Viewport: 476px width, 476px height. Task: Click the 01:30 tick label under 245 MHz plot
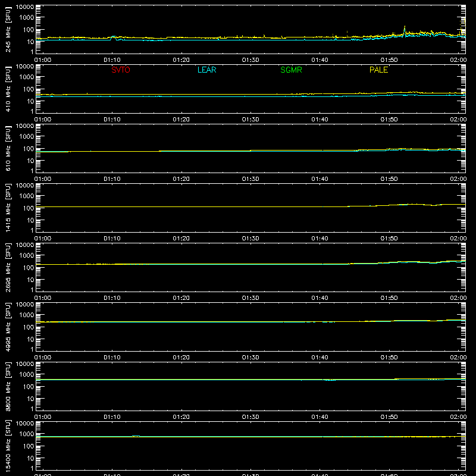(x=250, y=60)
